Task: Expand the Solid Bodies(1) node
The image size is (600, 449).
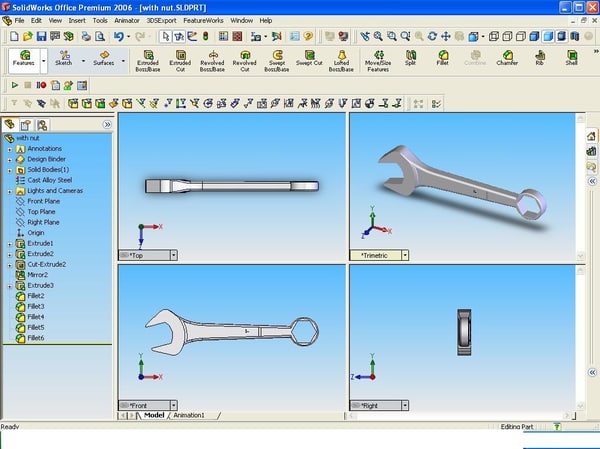Action: (10, 170)
